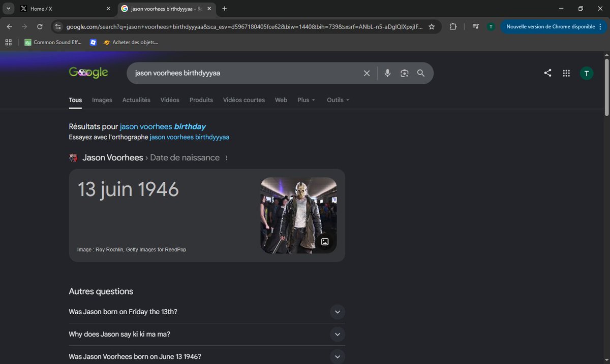
Task: Start voice search with microphone icon
Action: pos(387,73)
